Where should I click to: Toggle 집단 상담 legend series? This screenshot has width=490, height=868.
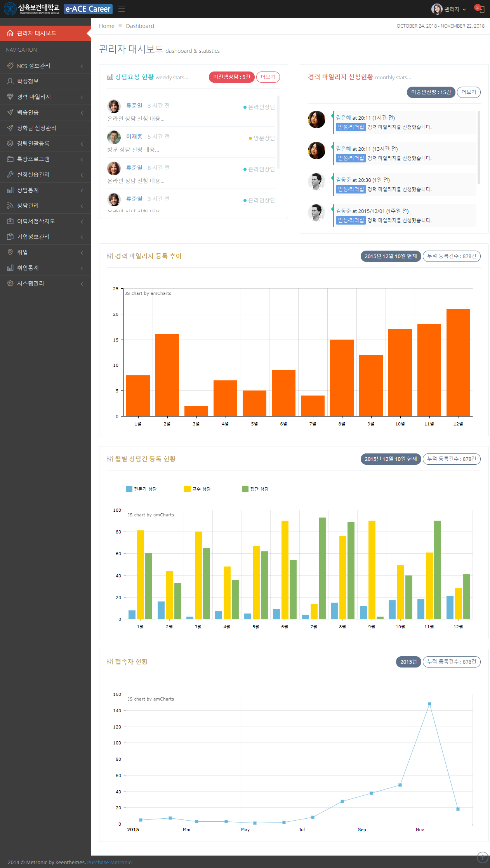(255, 489)
